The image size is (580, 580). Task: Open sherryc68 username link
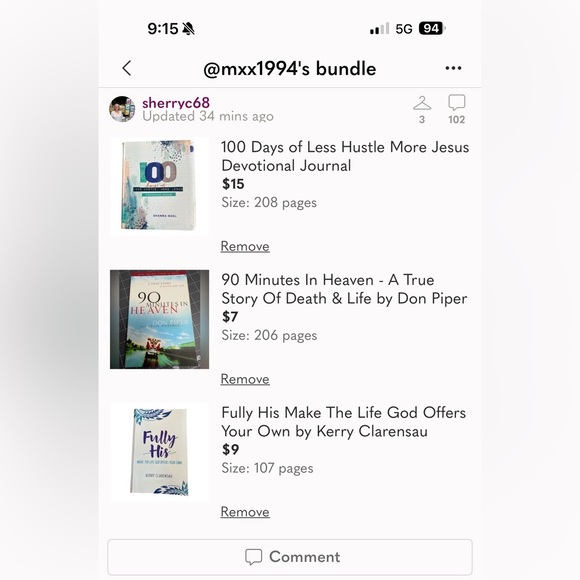pyautogui.click(x=176, y=102)
